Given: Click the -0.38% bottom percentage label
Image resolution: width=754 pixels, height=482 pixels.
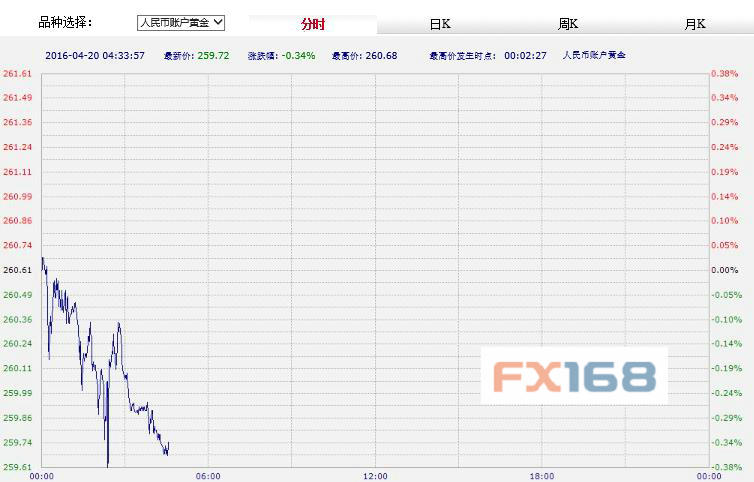Looking at the screenshot, I should click(725, 466).
